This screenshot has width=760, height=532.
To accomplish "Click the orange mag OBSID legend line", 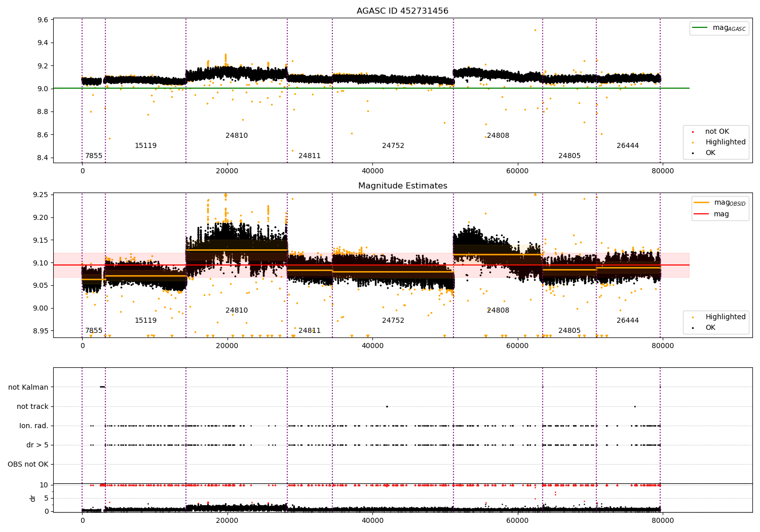I will click(702, 203).
